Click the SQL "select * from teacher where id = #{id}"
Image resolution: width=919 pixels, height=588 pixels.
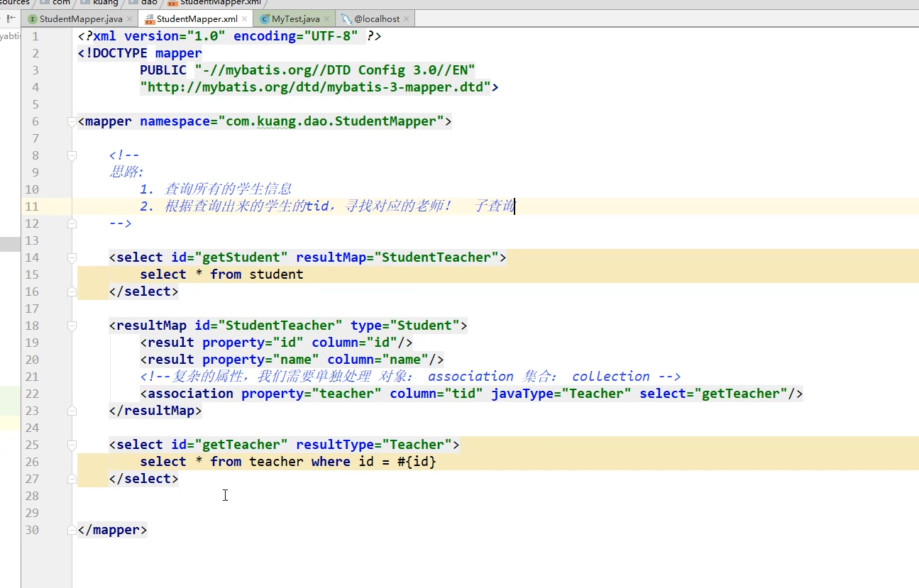click(288, 462)
